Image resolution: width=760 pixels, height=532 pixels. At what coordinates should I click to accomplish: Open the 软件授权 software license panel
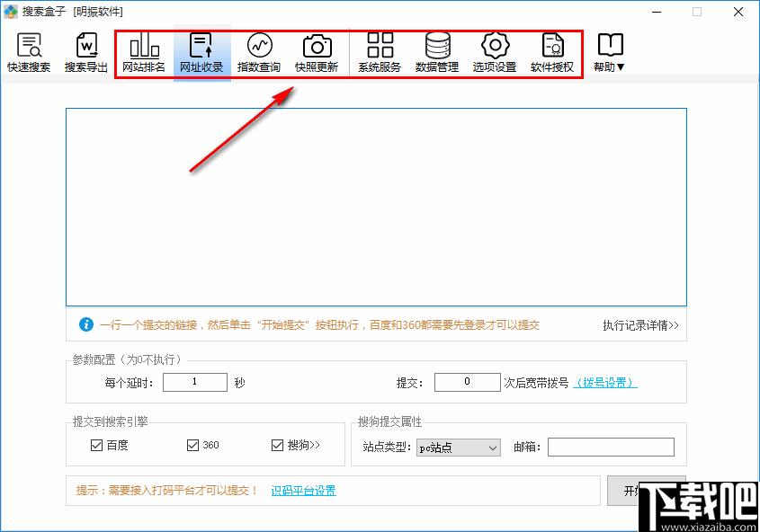(552, 53)
